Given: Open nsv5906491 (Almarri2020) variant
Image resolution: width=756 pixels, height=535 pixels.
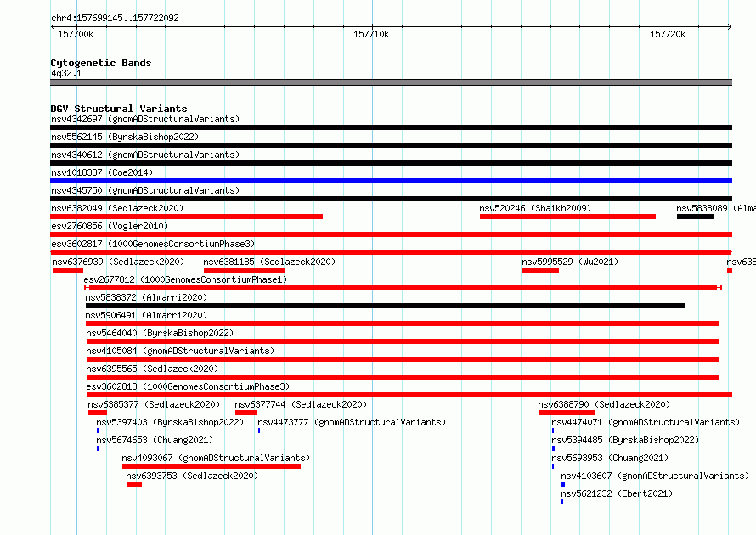Looking at the screenshot, I should tap(146, 315).
